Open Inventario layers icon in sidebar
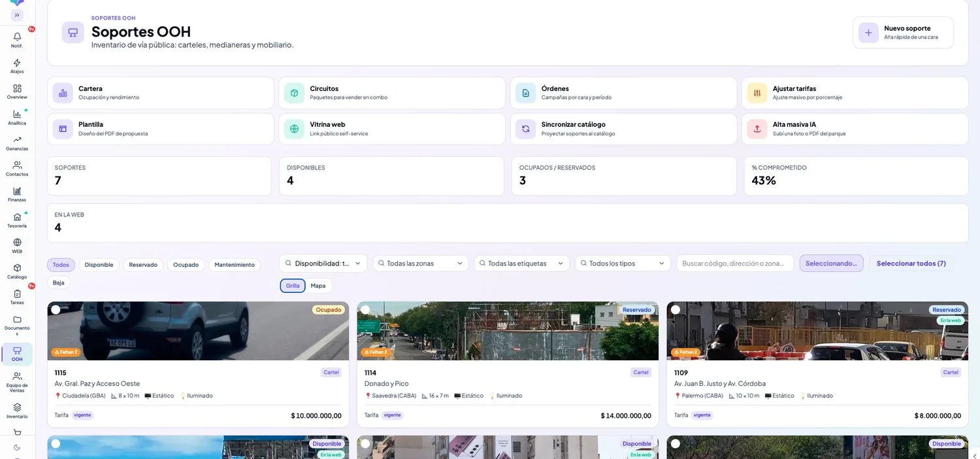The image size is (980, 459). click(17, 407)
